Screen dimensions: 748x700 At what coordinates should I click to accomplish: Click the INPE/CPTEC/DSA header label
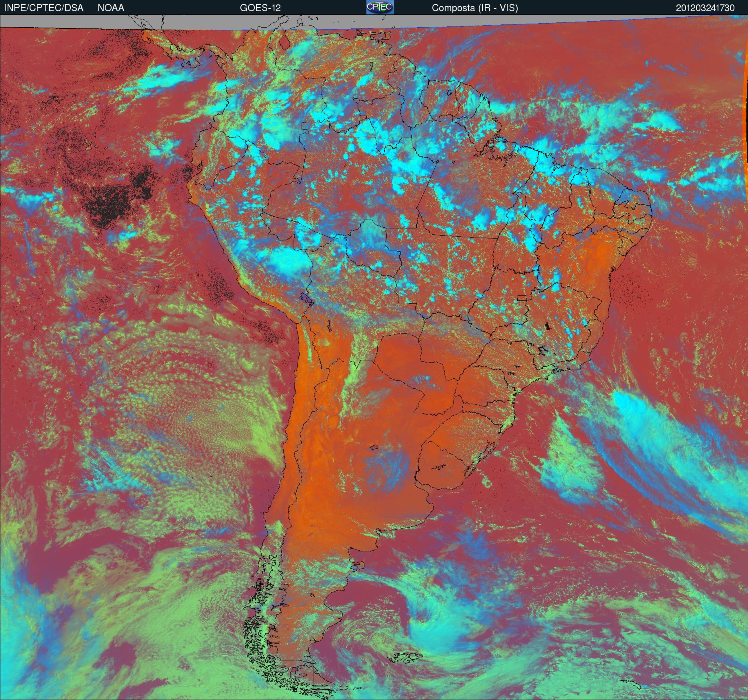(x=44, y=8)
